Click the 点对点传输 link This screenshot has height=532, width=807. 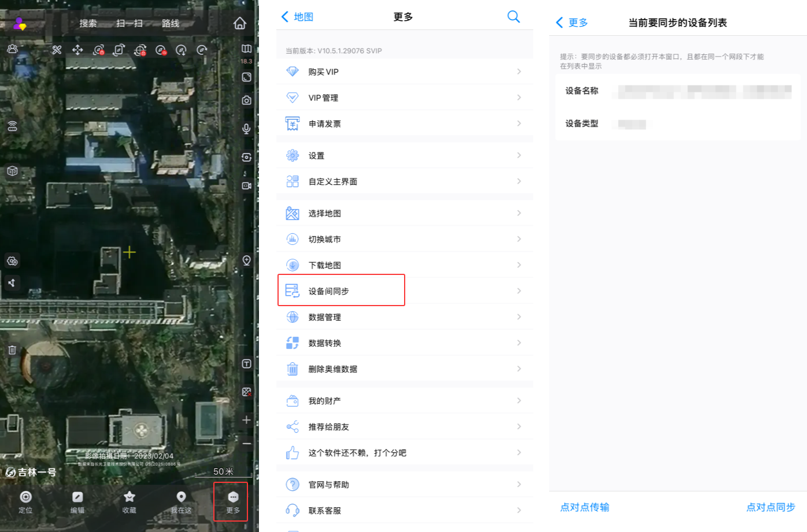pos(584,507)
